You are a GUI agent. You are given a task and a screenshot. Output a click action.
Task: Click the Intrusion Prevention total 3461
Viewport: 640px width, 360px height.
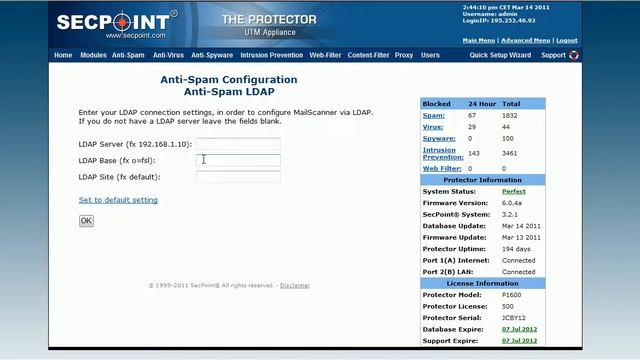point(509,153)
